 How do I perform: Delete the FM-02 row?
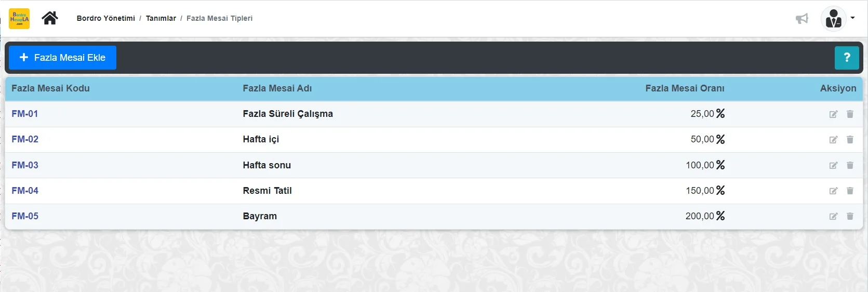(x=850, y=140)
